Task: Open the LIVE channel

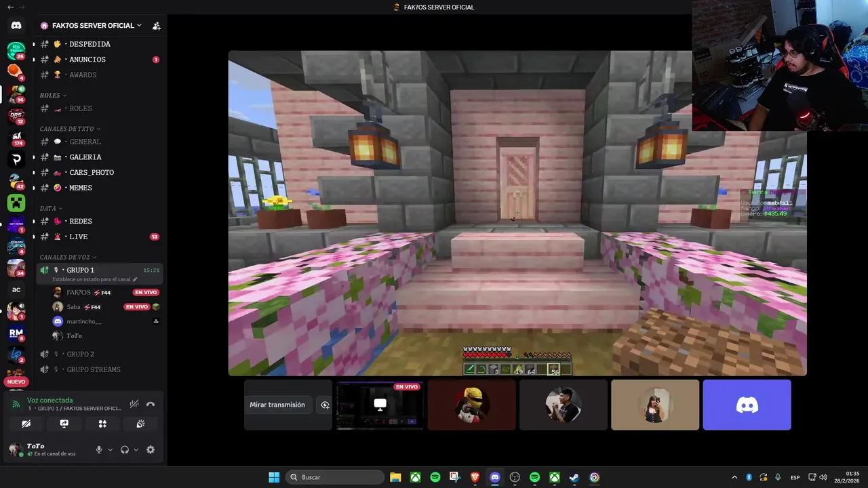Action: [x=99, y=237]
